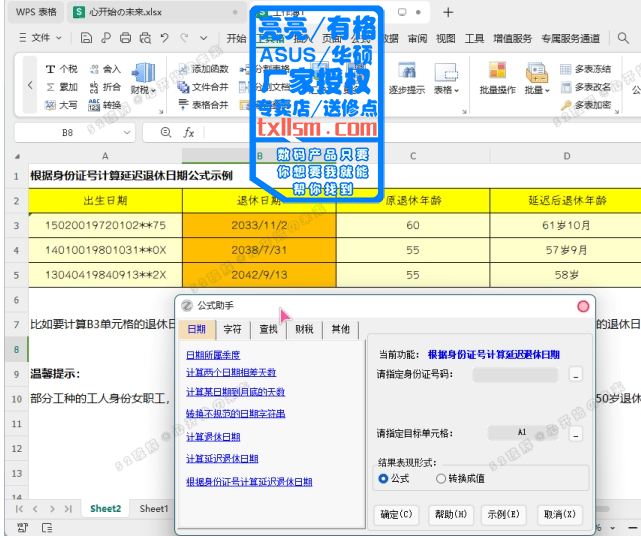641x538 pixels.
Task: Click the 根据身份证号计算延迟退休日期 link
Action: [249, 482]
